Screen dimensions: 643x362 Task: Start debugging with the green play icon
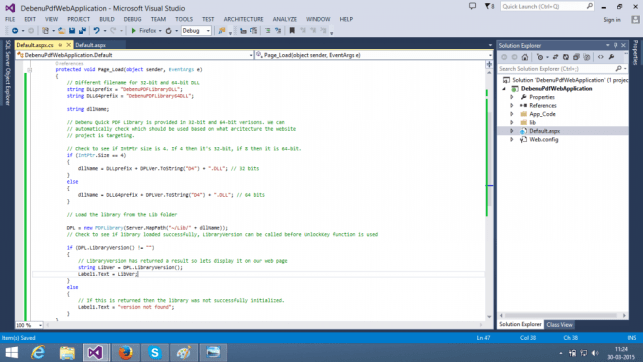[133, 30]
